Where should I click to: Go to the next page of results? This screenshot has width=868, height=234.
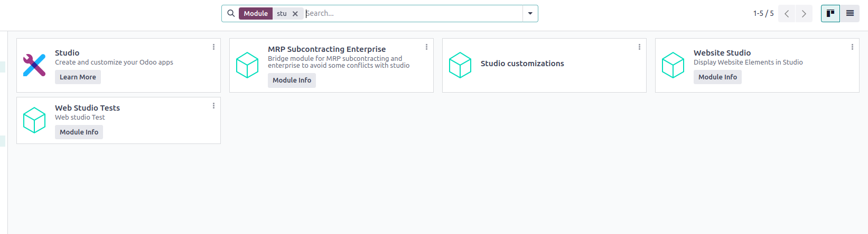(x=804, y=14)
